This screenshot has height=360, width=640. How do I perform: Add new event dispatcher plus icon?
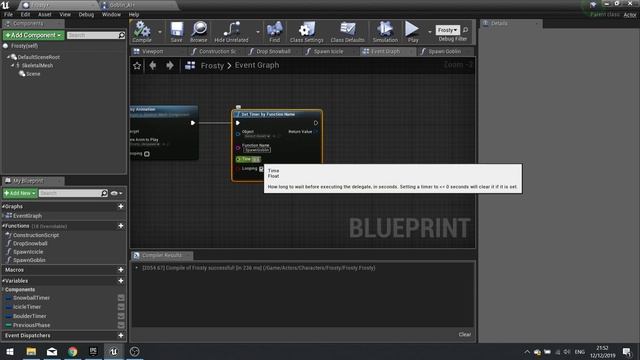tap(121, 336)
